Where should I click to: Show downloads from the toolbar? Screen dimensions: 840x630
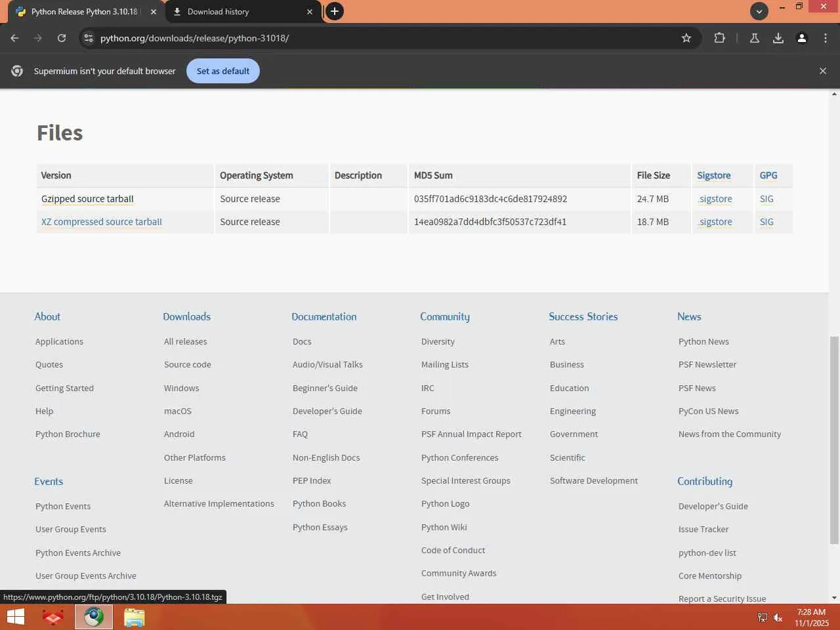778,38
